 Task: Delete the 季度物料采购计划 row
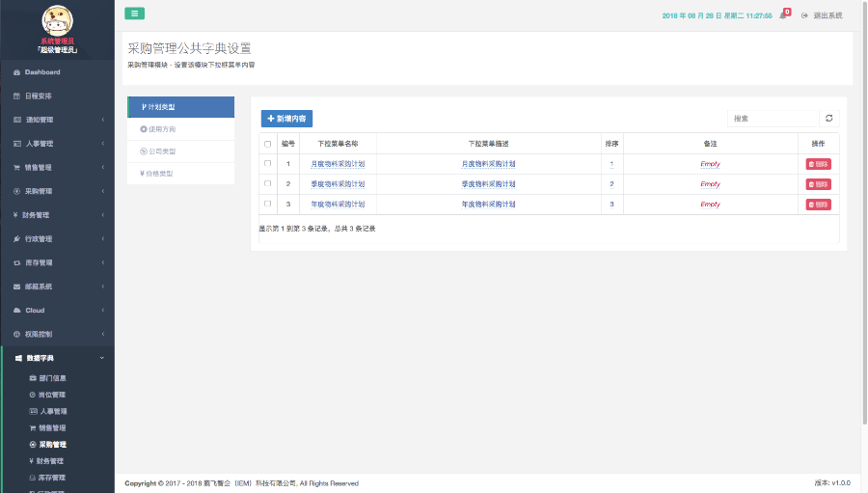click(x=818, y=184)
